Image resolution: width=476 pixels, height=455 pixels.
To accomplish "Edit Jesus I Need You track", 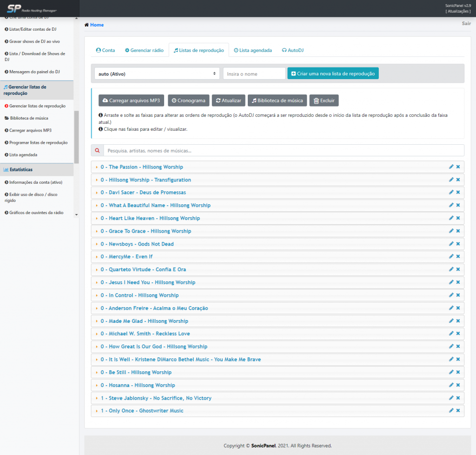I will click(x=451, y=282).
